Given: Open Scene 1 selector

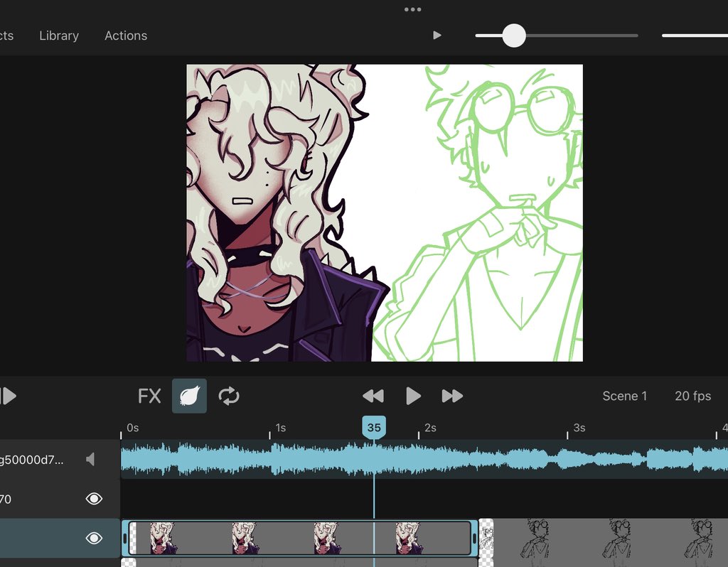Looking at the screenshot, I should 624,396.
